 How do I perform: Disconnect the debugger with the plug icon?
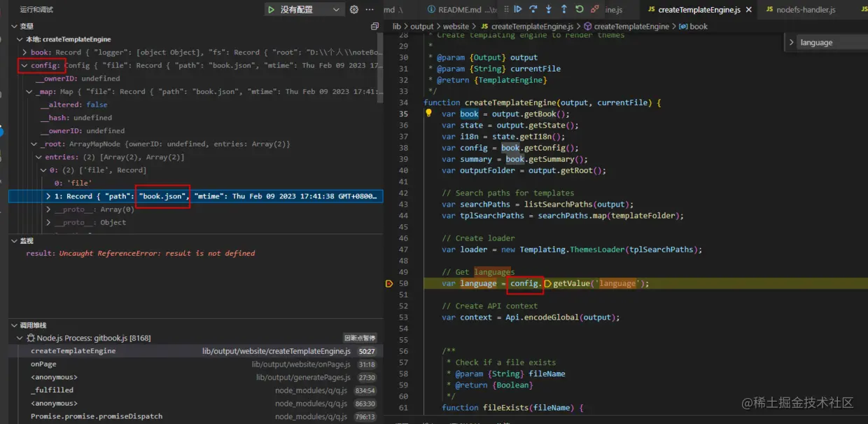click(x=595, y=9)
